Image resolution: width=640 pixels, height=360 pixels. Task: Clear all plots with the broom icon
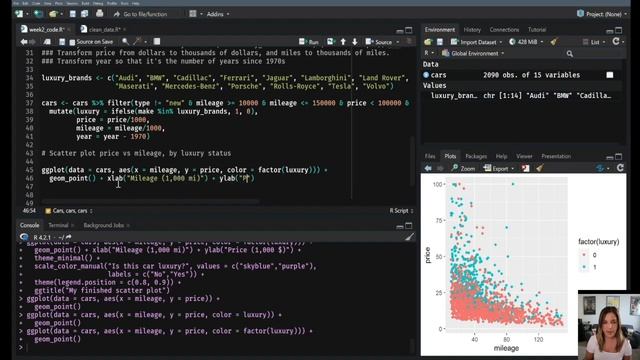click(540, 168)
